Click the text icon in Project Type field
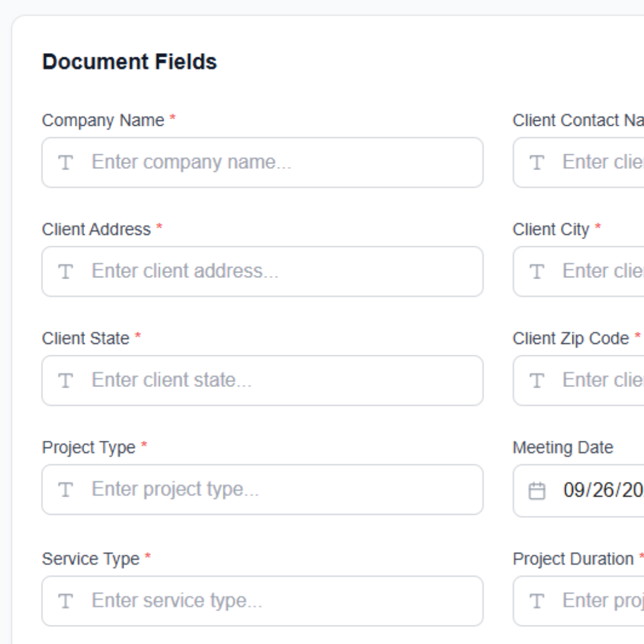 [x=66, y=490]
